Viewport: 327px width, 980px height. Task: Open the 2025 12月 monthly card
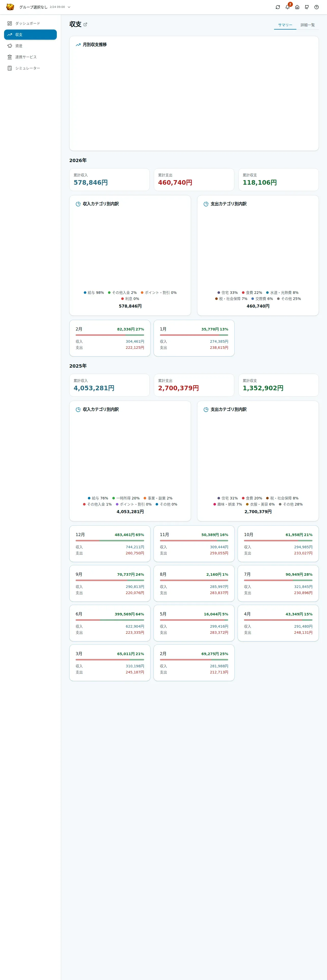tap(110, 544)
